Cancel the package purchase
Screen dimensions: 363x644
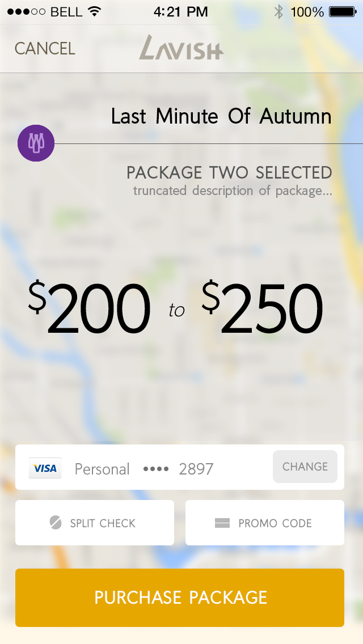pos(45,49)
